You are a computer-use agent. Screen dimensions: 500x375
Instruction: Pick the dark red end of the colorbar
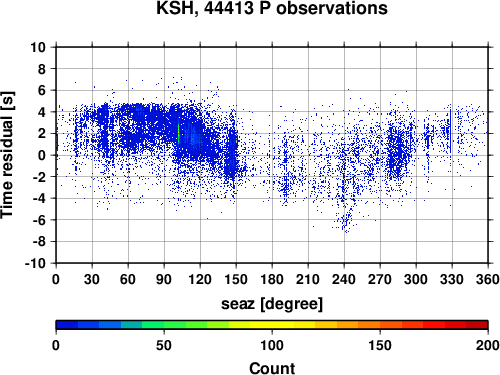(477, 325)
